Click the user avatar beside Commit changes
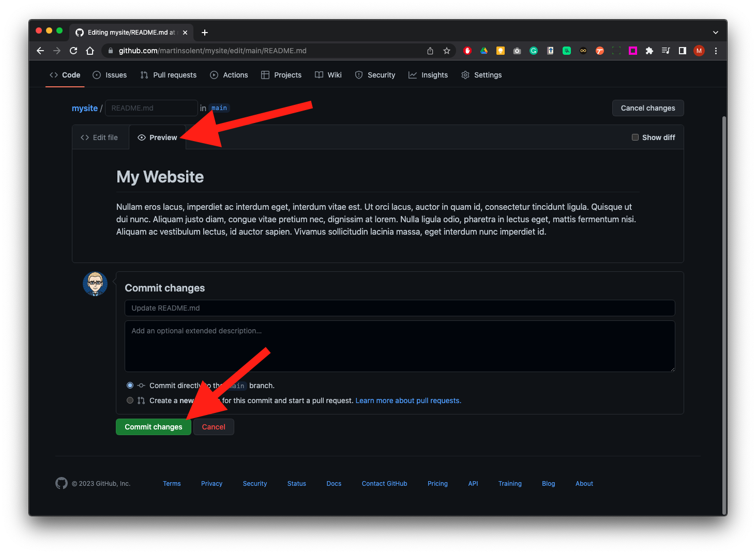Viewport: 756px width, 554px height. point(95,284)
